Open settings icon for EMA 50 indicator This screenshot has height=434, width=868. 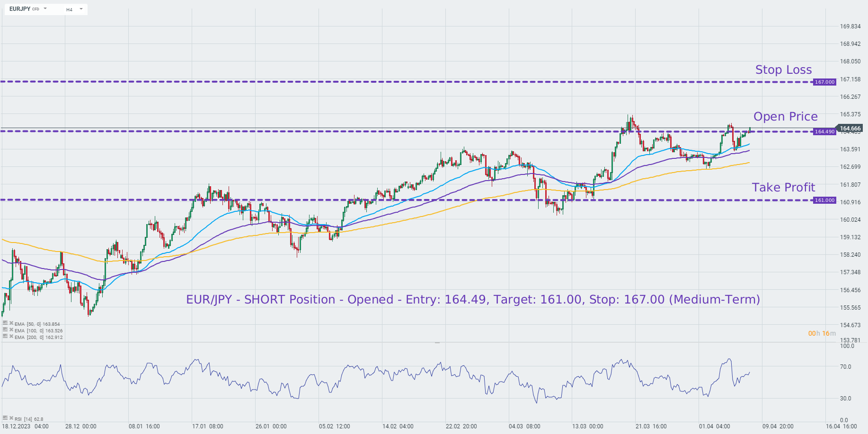coord(5,323)
